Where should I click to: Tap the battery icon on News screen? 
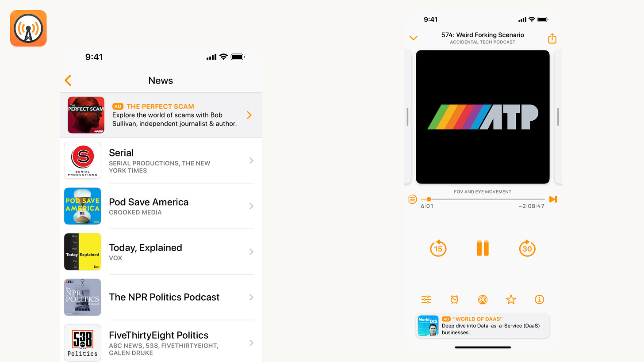coord(238,57)
